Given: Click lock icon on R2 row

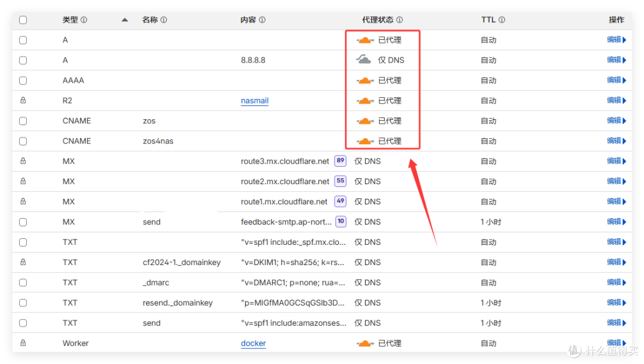Looking at the screenshot, I should tap(23, 100).
